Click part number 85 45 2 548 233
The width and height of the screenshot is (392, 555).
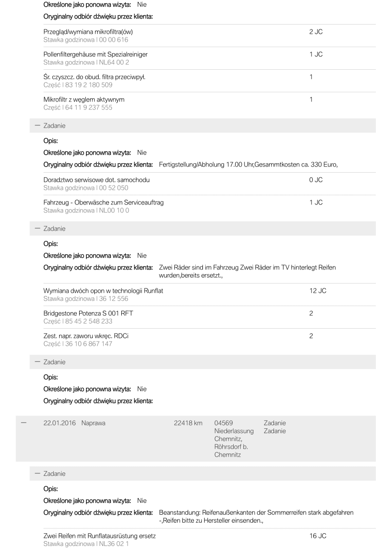pyautogui.click(x=89, y=322)
